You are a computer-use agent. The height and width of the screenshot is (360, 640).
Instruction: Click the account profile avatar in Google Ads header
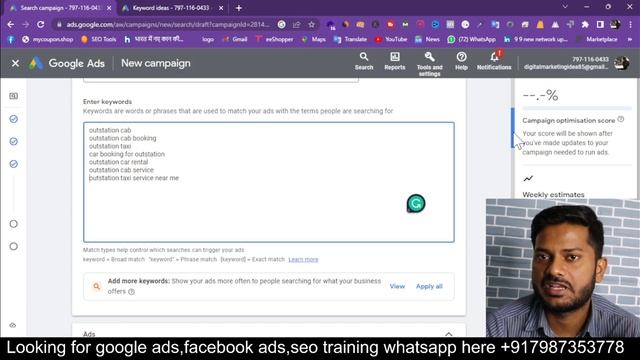622,63
